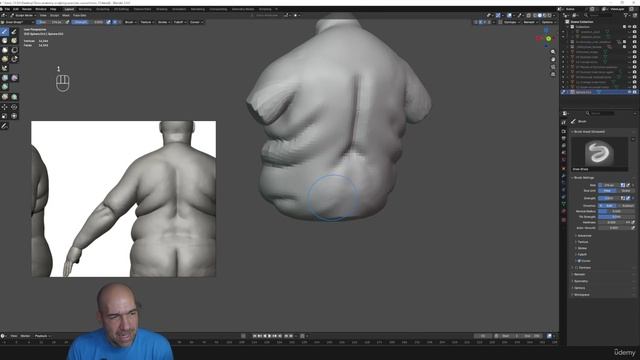Viewport: 640px width, 360px height.
Task: Toggle Dyntopo checkbox in viewport header
Action: (x=500, y=22)
